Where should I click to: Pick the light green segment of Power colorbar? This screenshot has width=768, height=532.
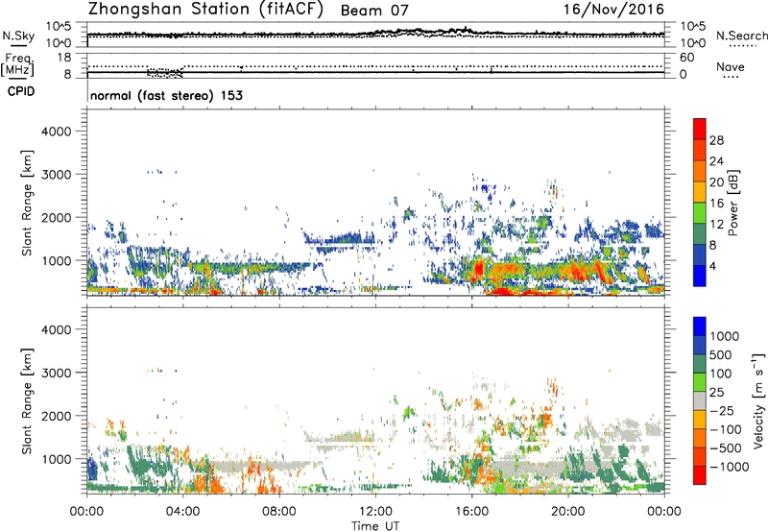point(700,213)
